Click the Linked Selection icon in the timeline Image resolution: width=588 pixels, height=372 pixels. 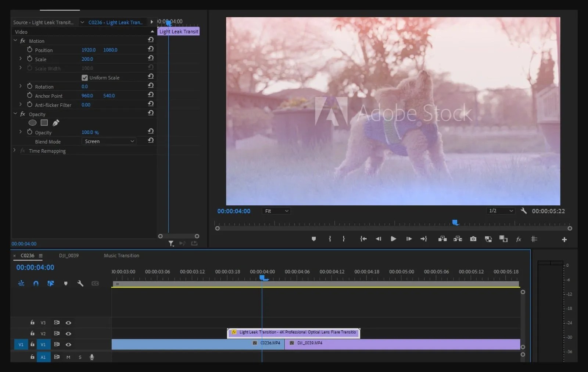tap(51, 284)
